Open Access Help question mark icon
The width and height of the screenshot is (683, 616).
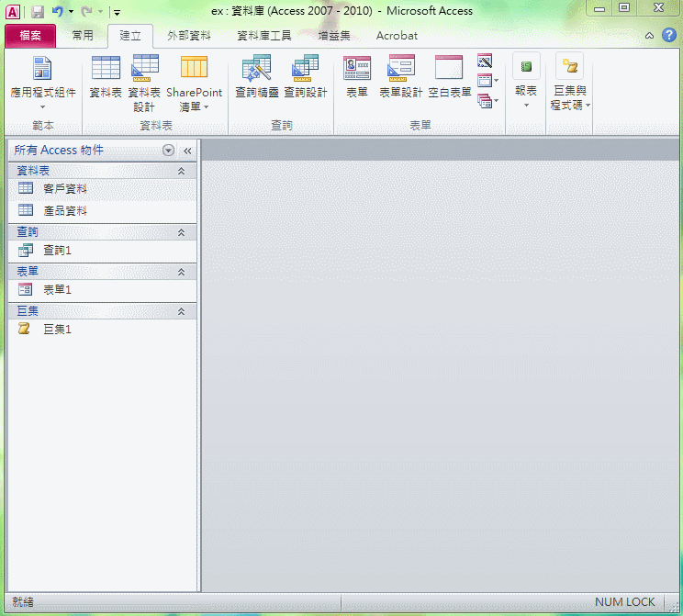click(x=669, y=35)
